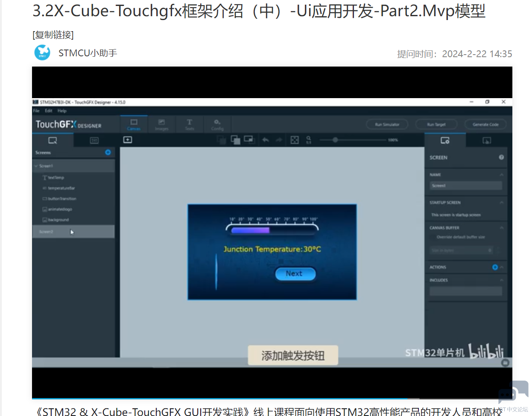Screen dimensions: 532x416
Task: Select the Junction Temperature text on canvas
Action: 272,249
